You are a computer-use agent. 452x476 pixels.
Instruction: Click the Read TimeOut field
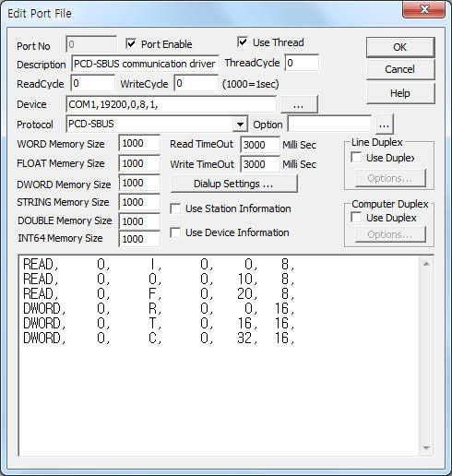coord(260,145)
